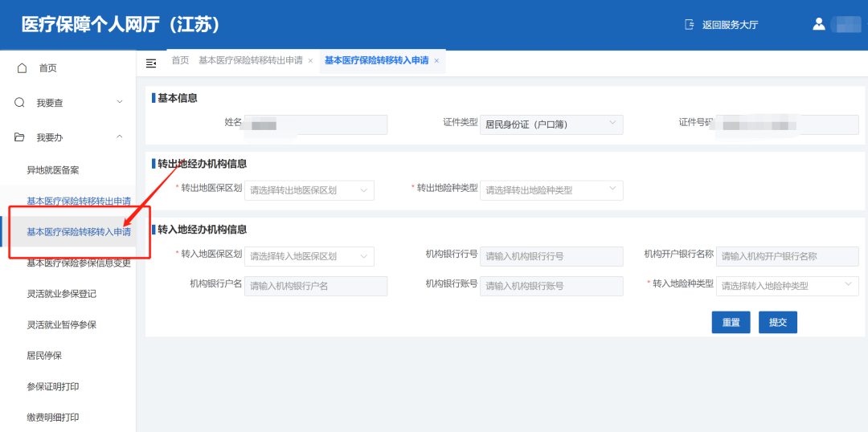Click the sidebar collapse hamburger icon
Viewport: 868px width, 432px height.
click(151, 63)
